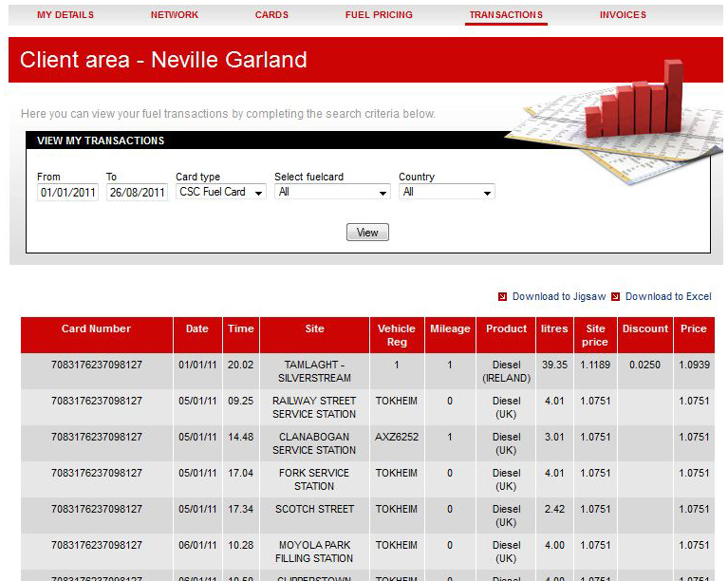Screen dimensions: 728x581
Task: Click the View button
Action: [x=367, y=233]
